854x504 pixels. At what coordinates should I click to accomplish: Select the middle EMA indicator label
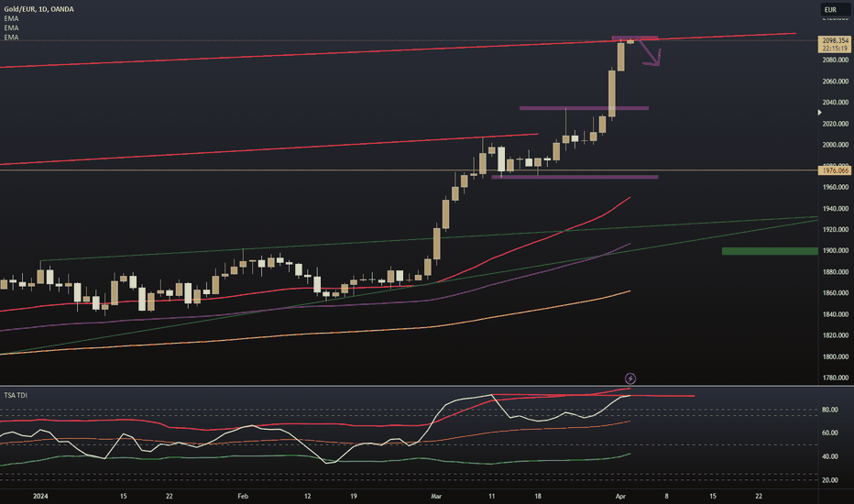pyautogui.click(x=11, y=27)
